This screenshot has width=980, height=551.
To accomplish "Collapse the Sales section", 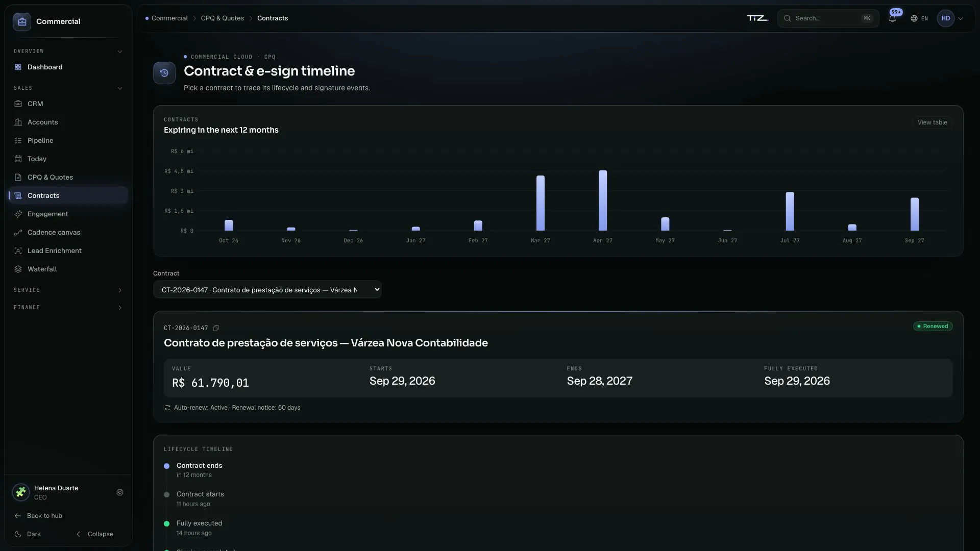I will (68, 88).
